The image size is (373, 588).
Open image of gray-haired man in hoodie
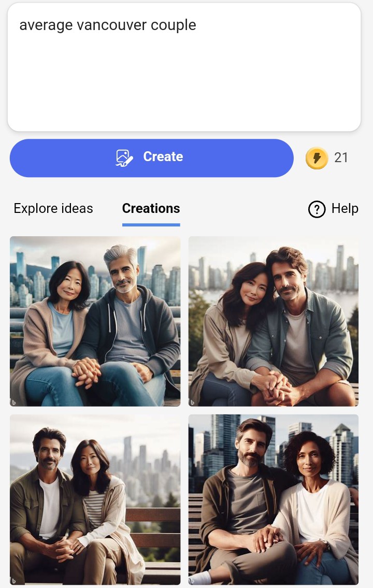95,321
